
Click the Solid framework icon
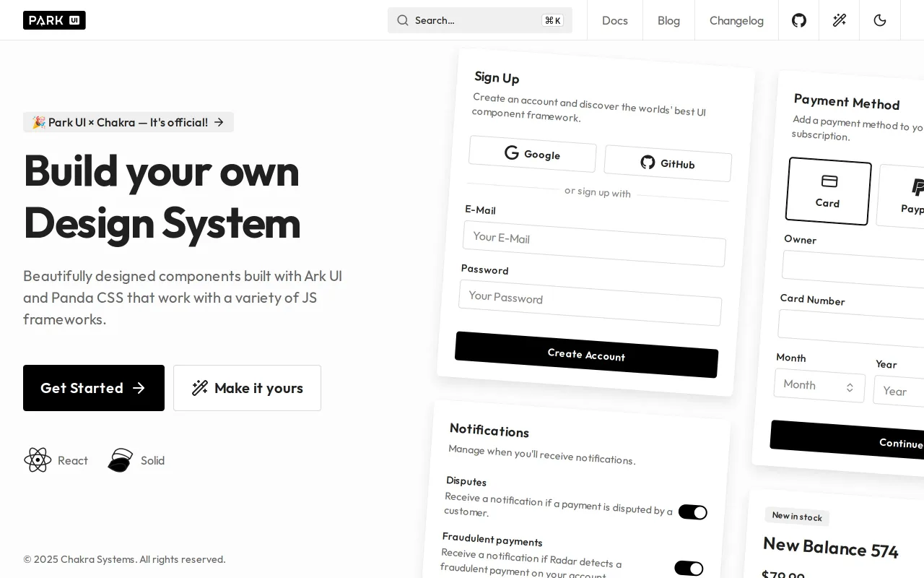point(121,460)
